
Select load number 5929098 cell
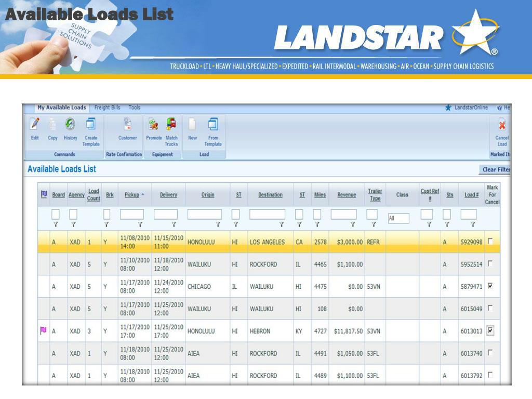point(471,242)
